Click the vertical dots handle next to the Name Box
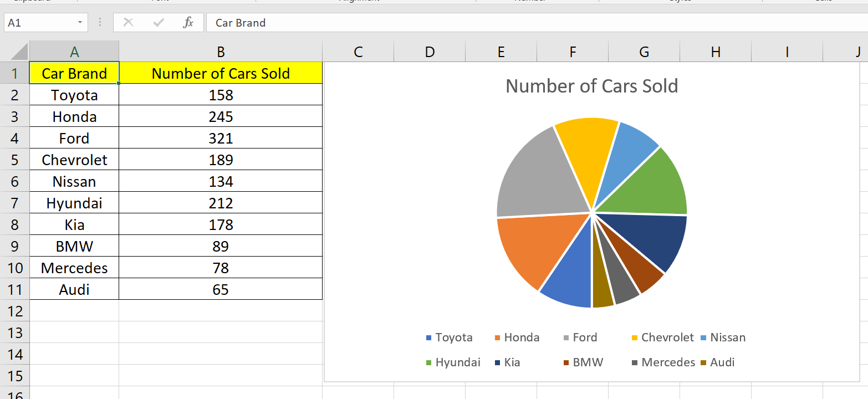The width and height of the screenshot is (868, 399). tap(99, 23)
